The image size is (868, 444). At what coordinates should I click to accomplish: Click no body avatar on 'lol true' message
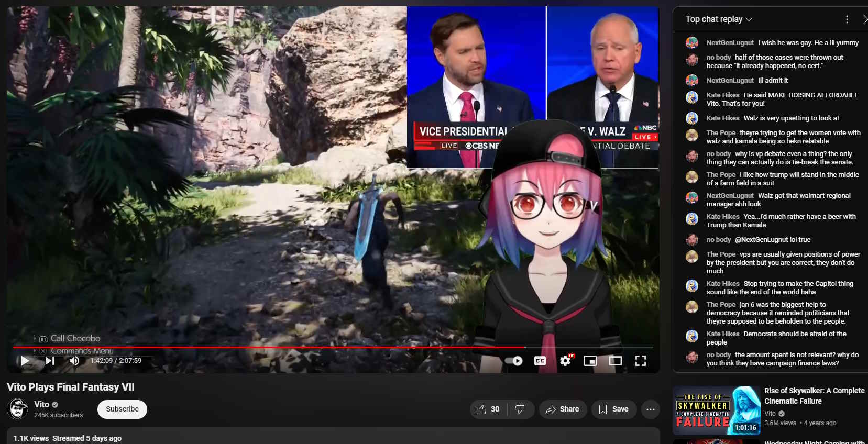tap(692, 240)
